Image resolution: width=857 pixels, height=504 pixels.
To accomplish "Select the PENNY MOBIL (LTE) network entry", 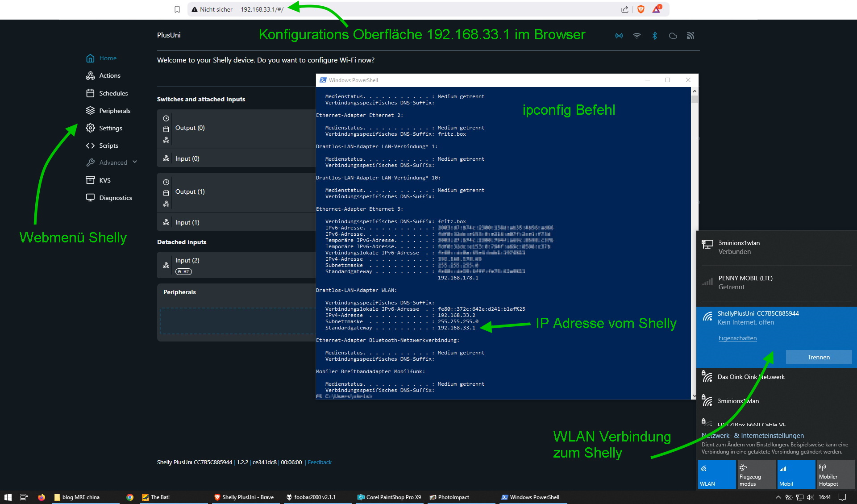I will click(x=776, y=283).
